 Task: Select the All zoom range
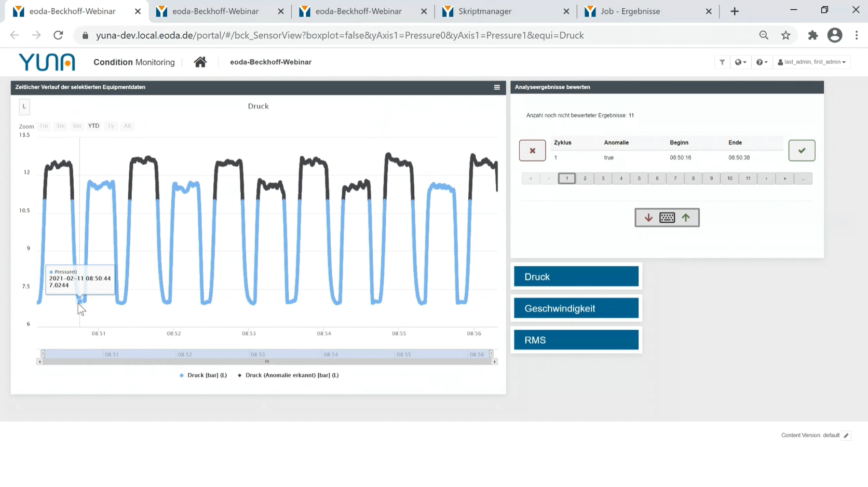click(x=127, y=126)
